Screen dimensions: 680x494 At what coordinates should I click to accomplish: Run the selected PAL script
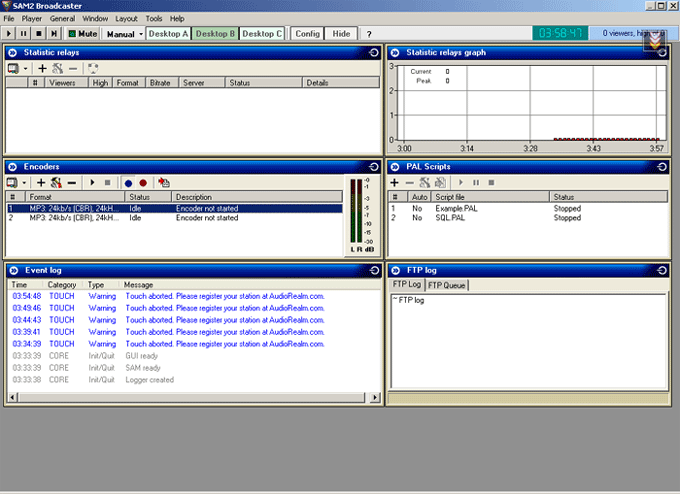[461, 183]
